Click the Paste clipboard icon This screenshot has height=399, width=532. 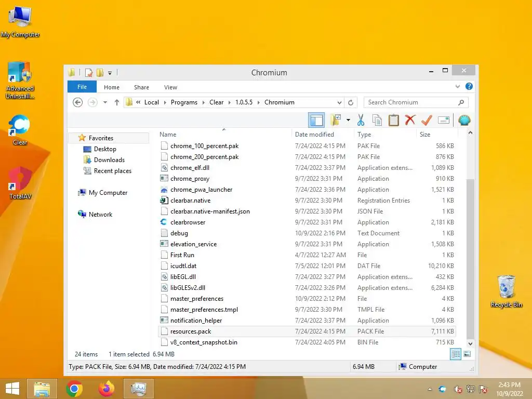[x=394, y=120]
